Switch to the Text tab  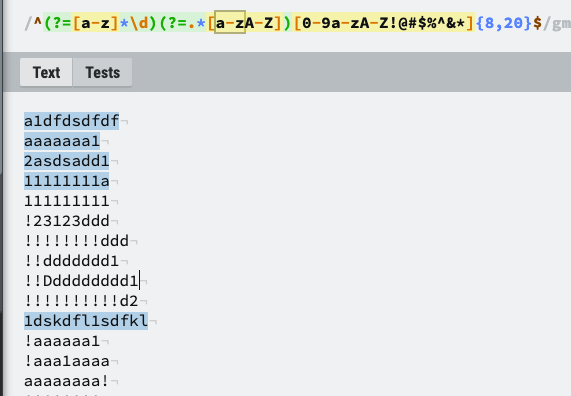(x=46, y=72)
